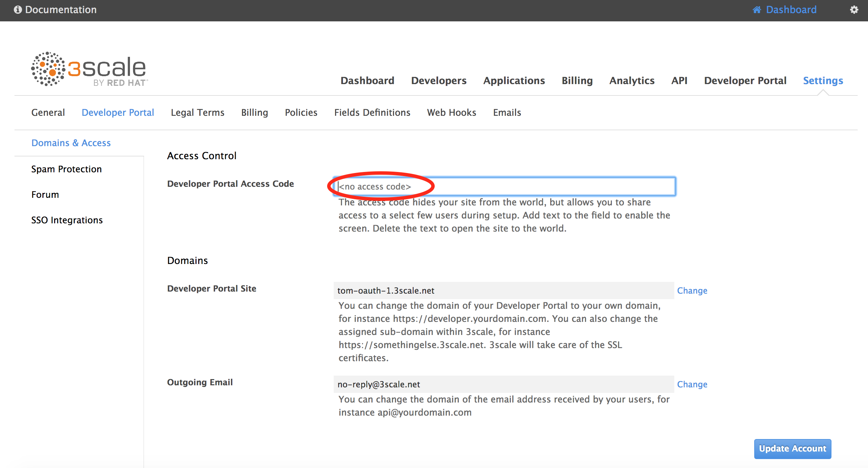Viewport: 868px width, 468px height.
Task: Go to the Analytics section
Action: tap(632, 81)
